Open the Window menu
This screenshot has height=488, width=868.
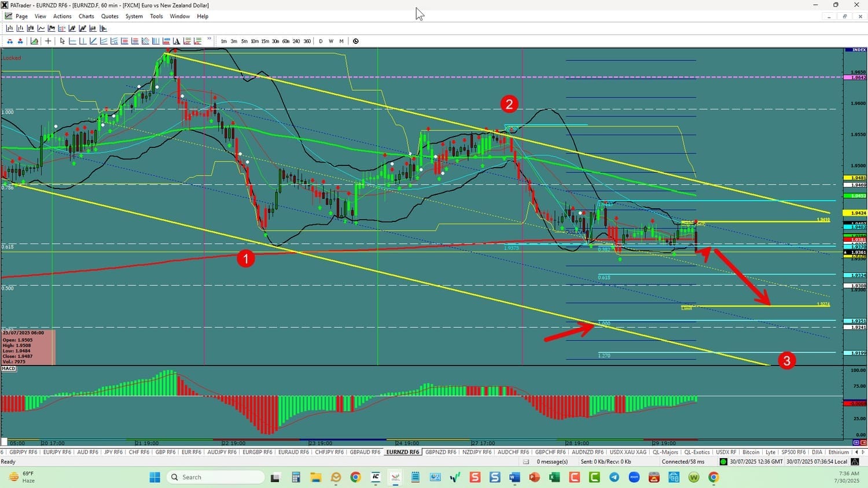point(180,16)
